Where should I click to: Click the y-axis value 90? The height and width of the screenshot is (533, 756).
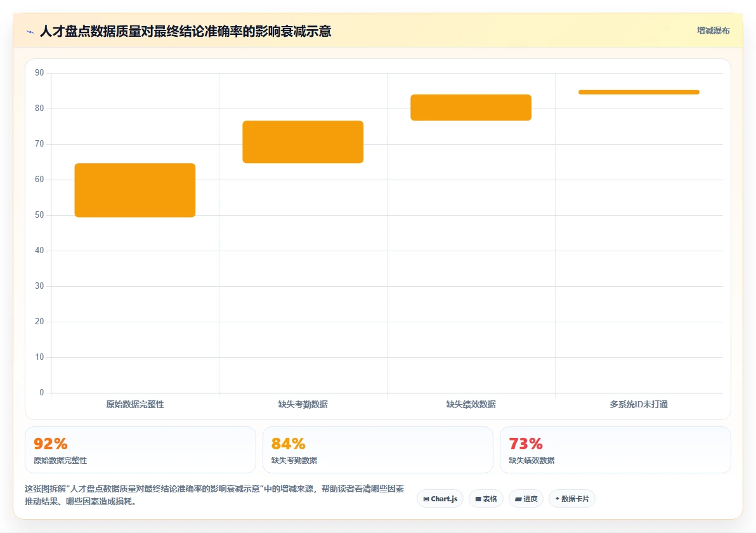click(39, 73)
